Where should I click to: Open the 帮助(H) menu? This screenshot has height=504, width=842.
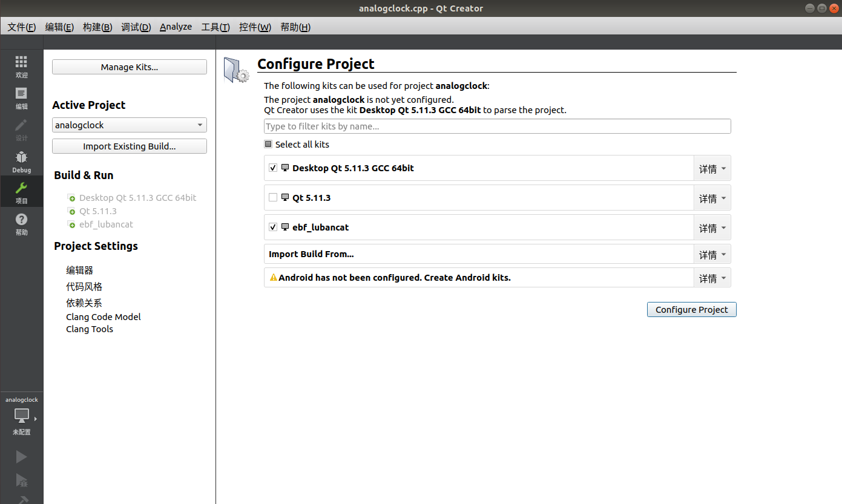tap(295, 27)
